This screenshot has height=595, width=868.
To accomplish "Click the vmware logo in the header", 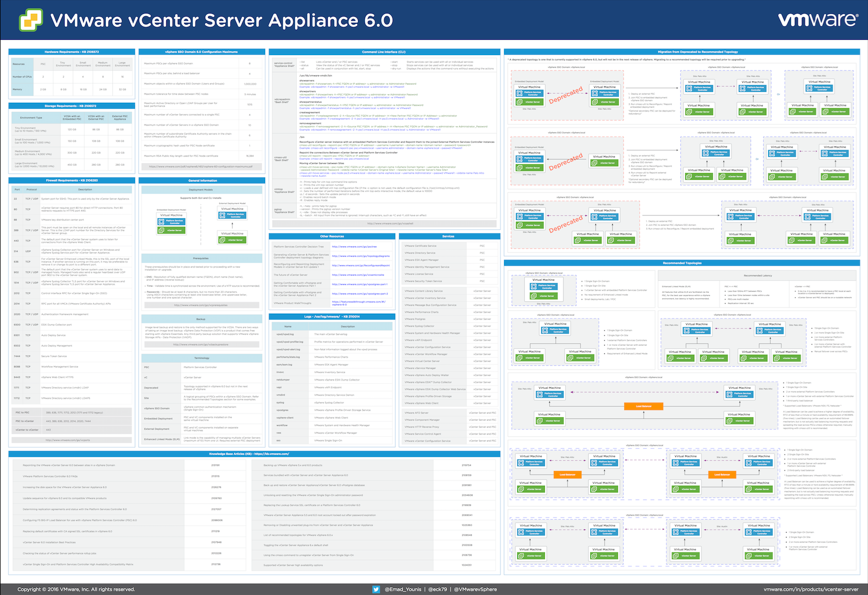I will click(x=818, y=19).
